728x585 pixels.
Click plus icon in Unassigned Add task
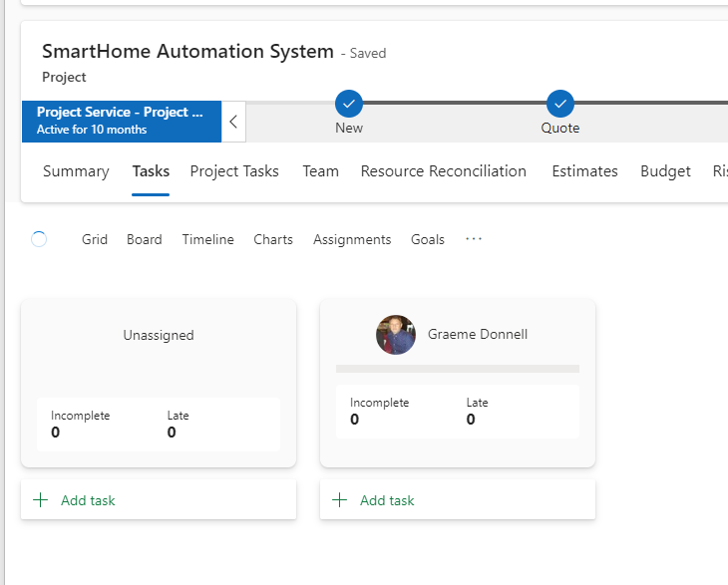[41, 500]
